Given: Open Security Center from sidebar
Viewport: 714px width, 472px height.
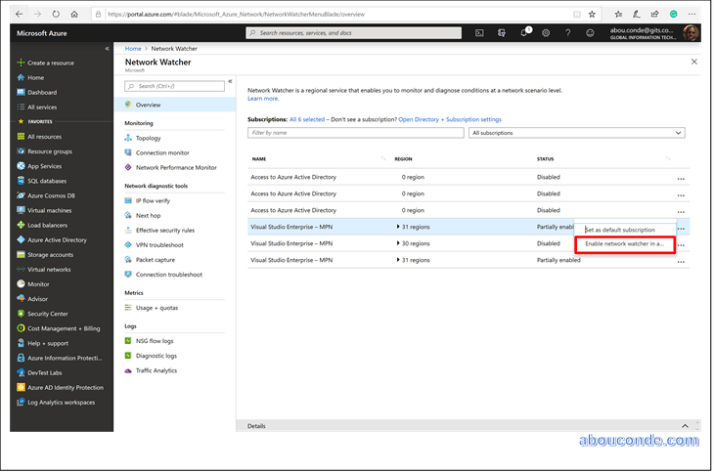Looking at the screenshot, I should point(47,313).
